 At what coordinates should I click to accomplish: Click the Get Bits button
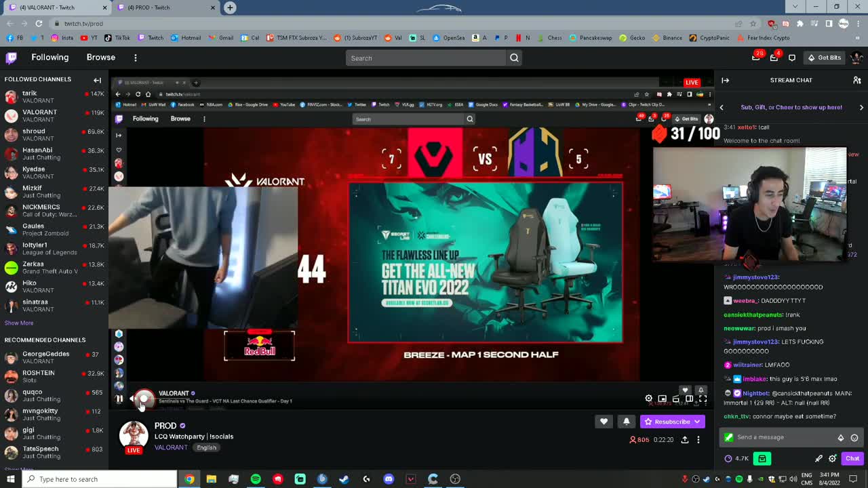pos(825,58)
